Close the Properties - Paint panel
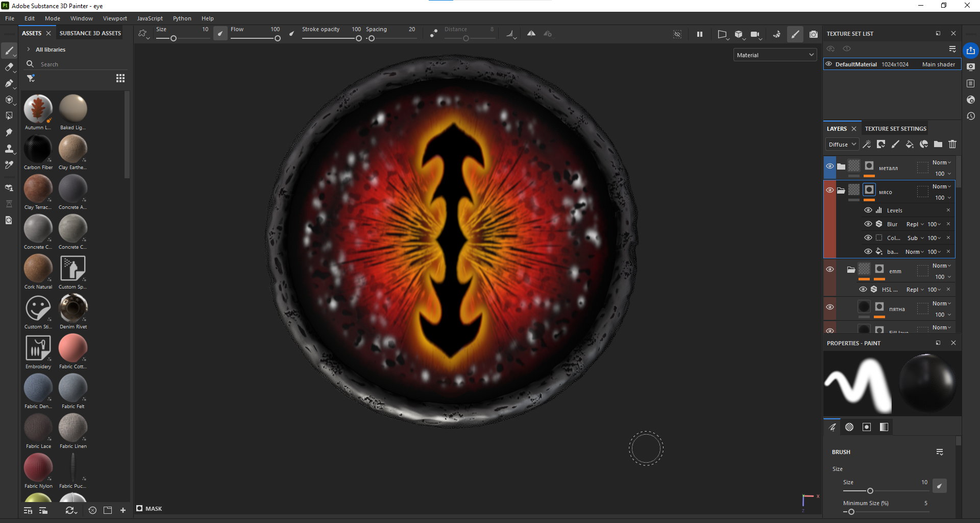The image size is (980, 523). tap(953, 343)
